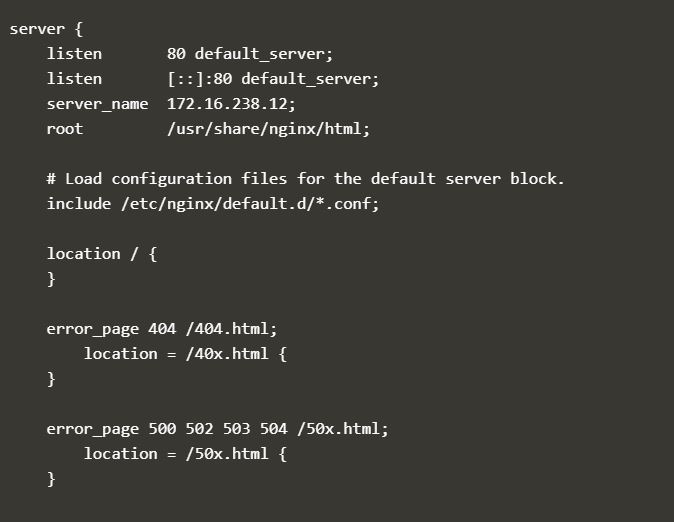Click the '503' error code
This screenshot has width=674, height=522.
pos(236,429)
